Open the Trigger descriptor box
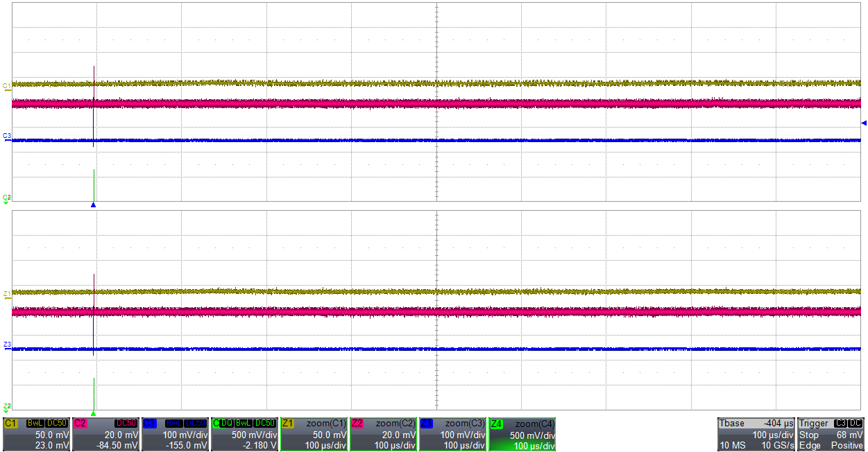868x452 pixels. (x=831, y=434)
